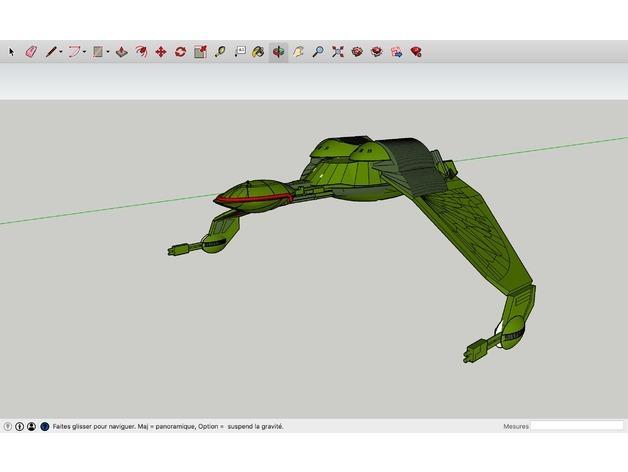
Task: Select the Zoom magnifier tool
Action: coord(318,52)
